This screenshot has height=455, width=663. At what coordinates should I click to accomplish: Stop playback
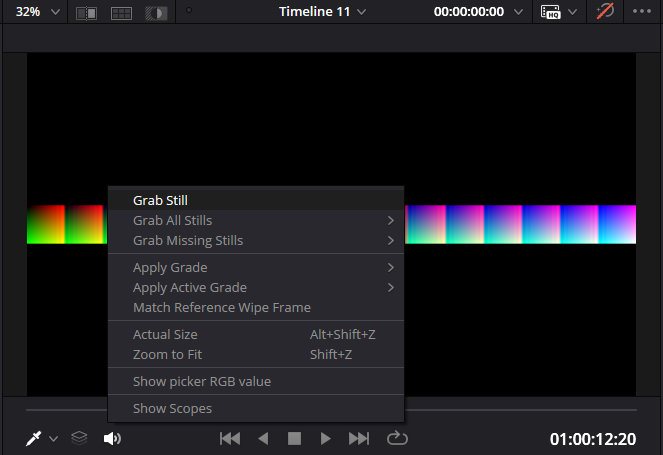point(294,439)
